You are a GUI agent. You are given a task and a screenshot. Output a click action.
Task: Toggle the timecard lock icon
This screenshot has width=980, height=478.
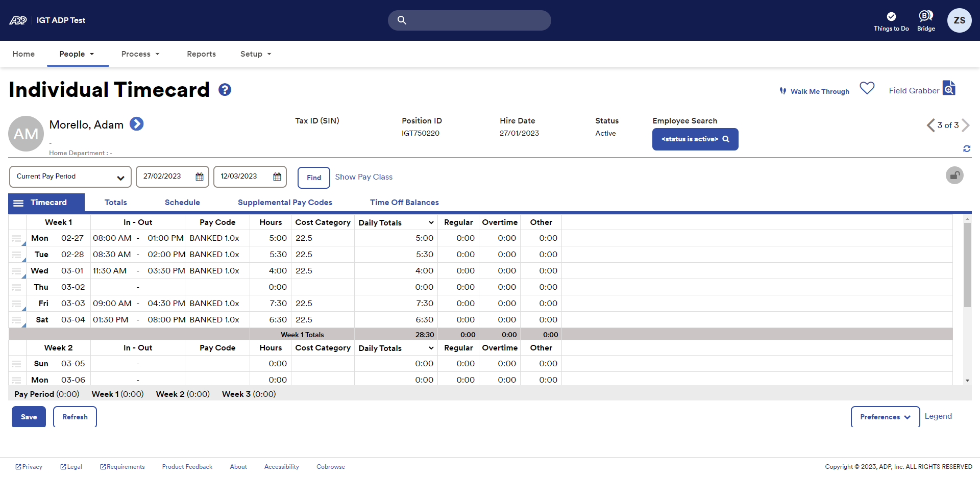pos(954,175)
